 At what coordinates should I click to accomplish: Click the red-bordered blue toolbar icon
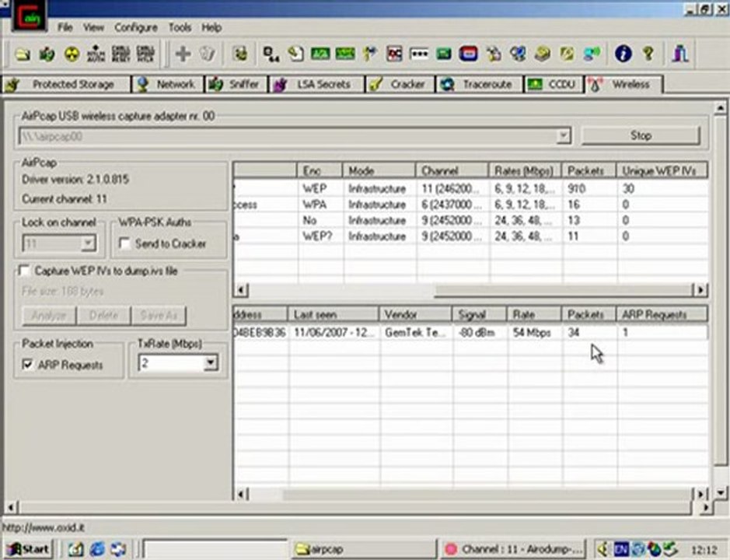point(468,54)
